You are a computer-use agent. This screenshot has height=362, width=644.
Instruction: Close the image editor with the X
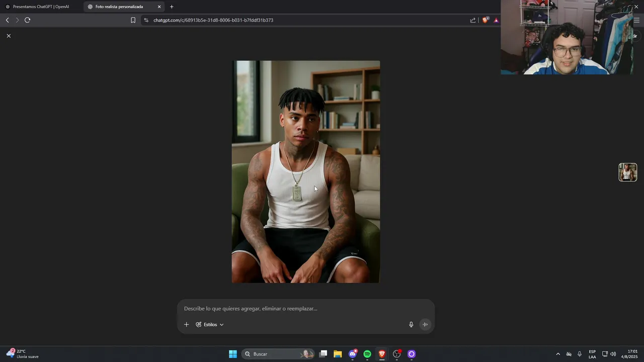pos(9,36)
